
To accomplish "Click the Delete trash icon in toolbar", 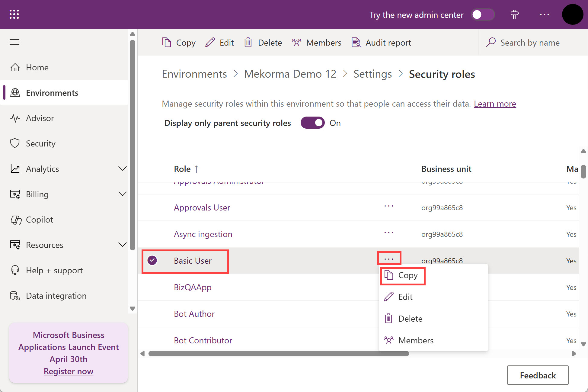I will click(248, 43).
